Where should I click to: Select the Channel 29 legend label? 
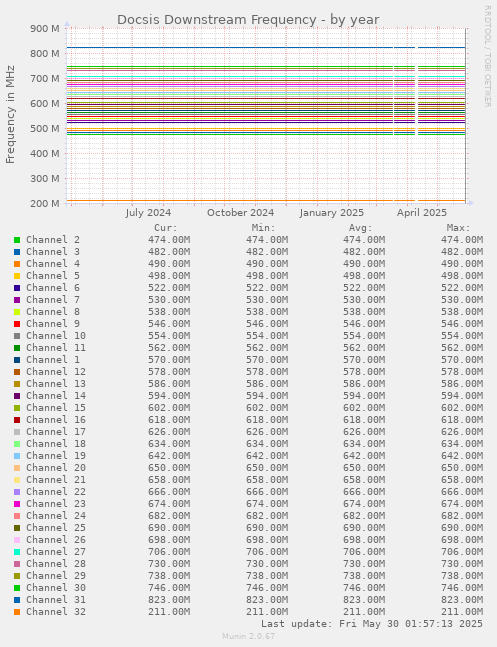56,576
